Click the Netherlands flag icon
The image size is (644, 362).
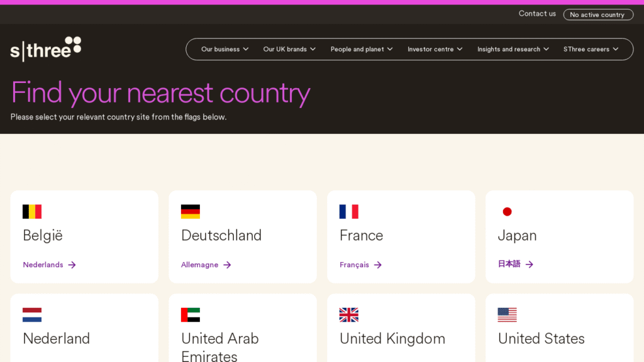point(32,315)
